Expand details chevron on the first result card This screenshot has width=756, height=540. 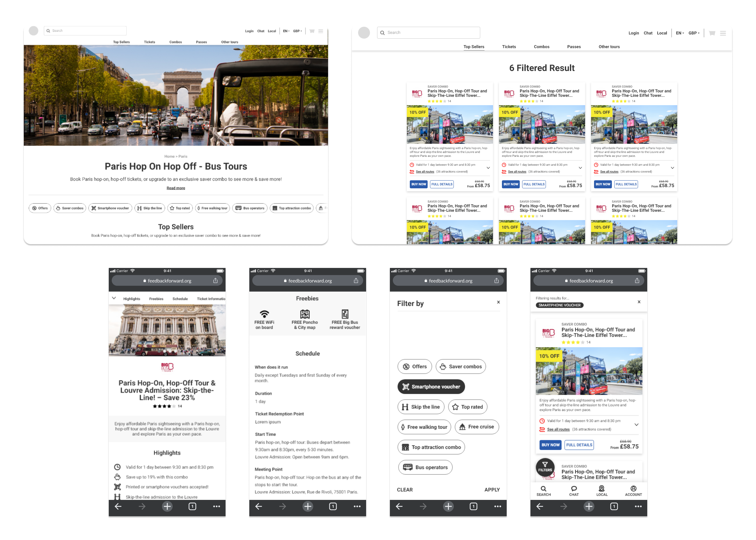click(488, 168)
